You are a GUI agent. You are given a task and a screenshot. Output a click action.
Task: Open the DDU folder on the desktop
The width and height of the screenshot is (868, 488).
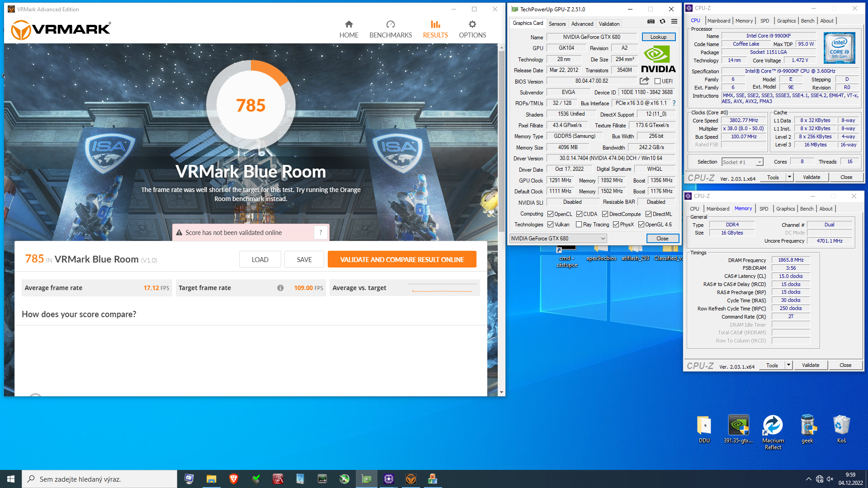704,429
